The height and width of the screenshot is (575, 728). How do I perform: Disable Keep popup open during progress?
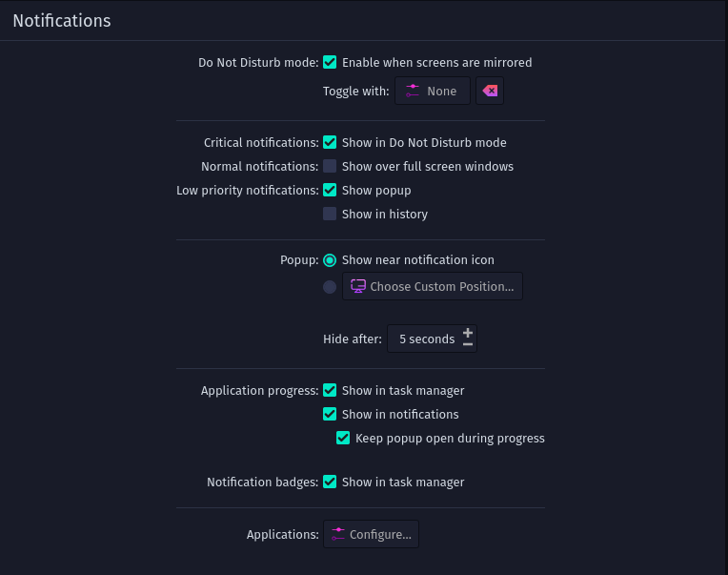(343, 438)
